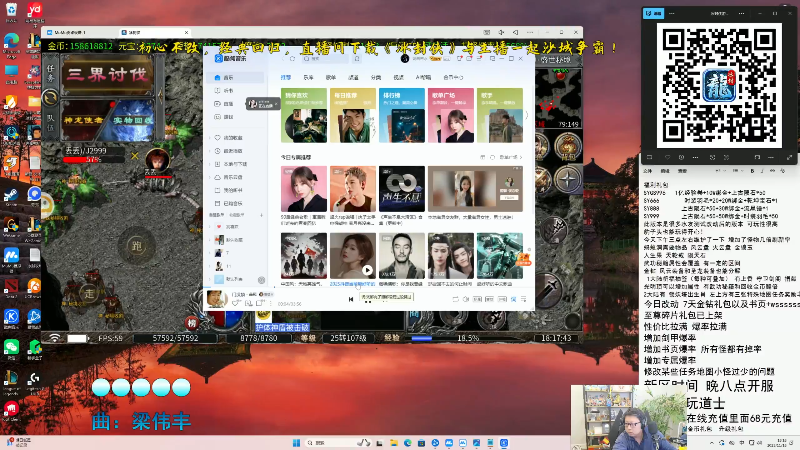Open the Recycle Bin desktop icon
800x450 pixels.
coord(11,12)
